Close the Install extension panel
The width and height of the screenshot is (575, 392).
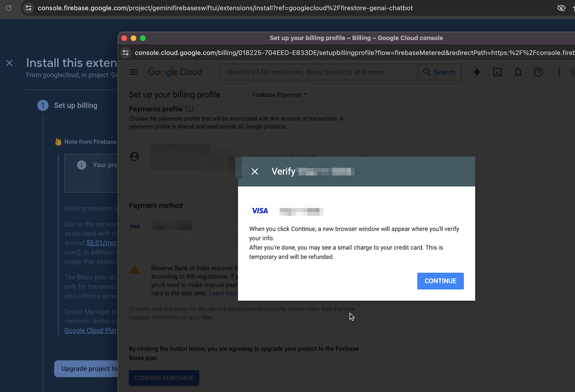[x=9, y=63]
